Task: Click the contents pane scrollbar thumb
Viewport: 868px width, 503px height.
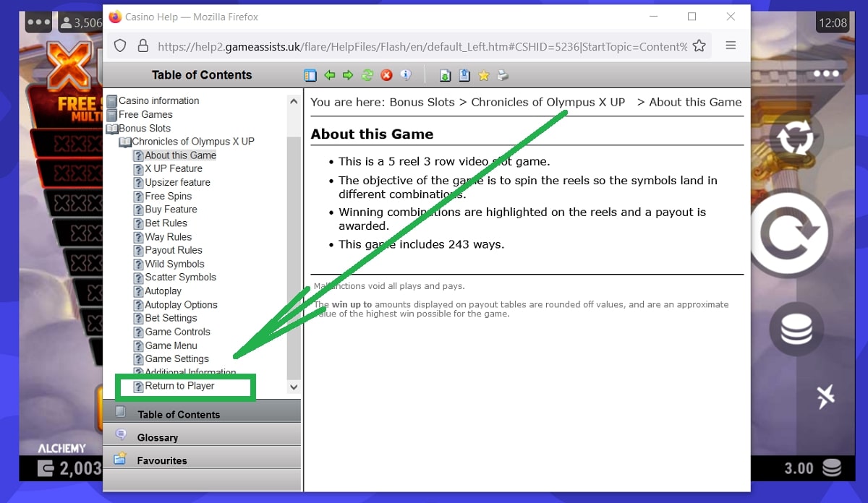Action: point(294,257)
